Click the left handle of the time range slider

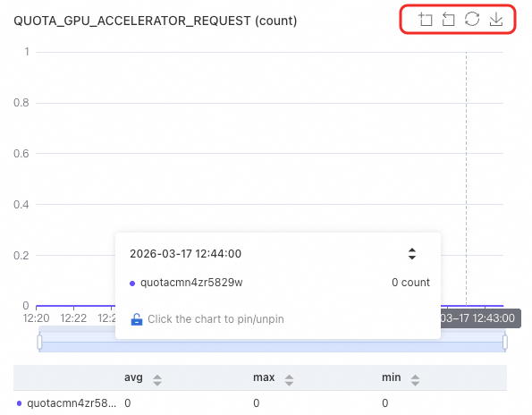tap(39, 342)
